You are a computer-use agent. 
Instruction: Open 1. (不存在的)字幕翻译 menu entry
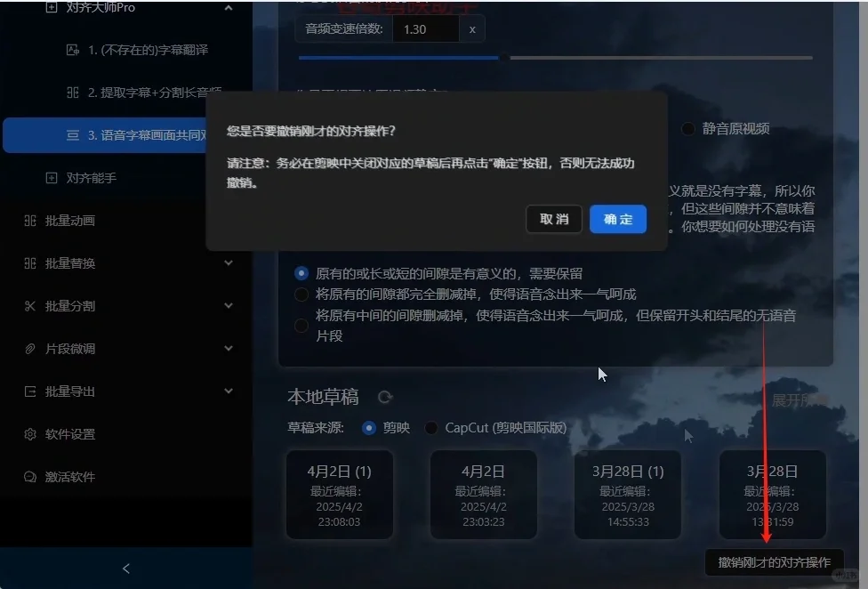(138, 51)
